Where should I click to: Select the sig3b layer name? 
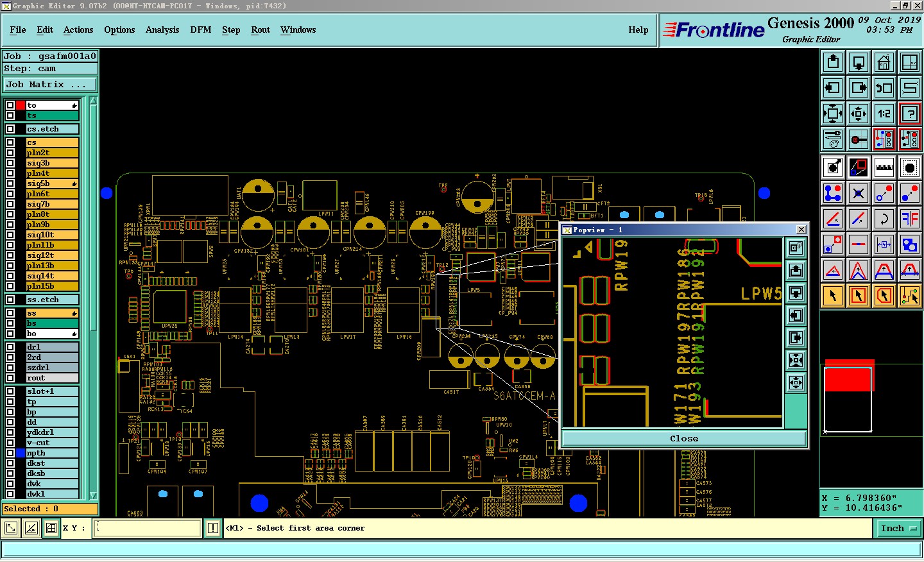click(x=52, y=163)
